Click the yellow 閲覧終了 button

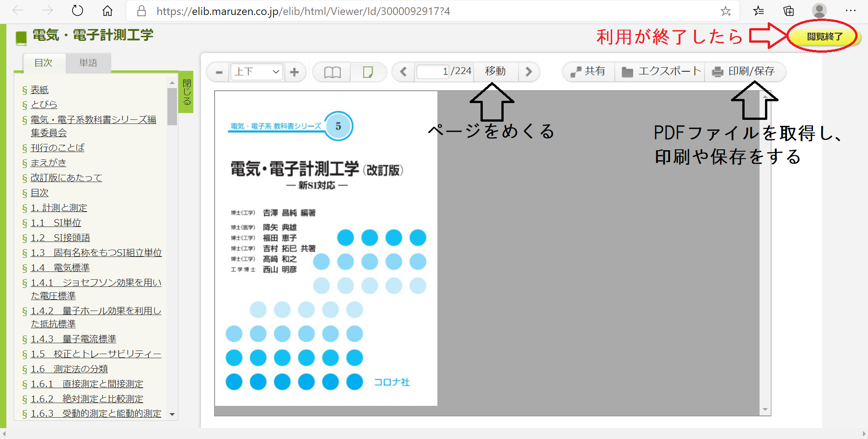click(x=824, y=36)
